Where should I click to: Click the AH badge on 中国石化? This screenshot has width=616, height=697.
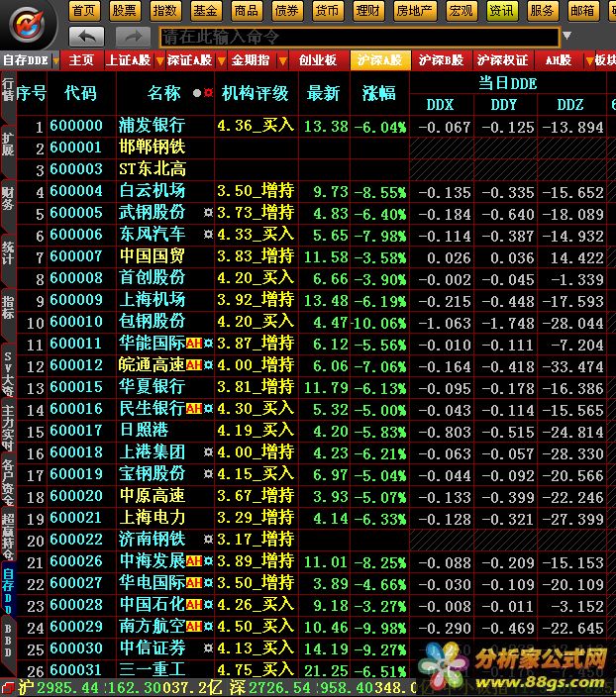[194, 605]
